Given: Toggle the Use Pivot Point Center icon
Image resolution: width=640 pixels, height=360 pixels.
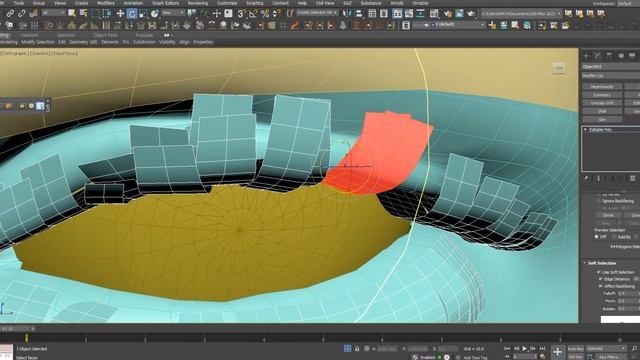Looking at the screenshot, I should 192,13.
